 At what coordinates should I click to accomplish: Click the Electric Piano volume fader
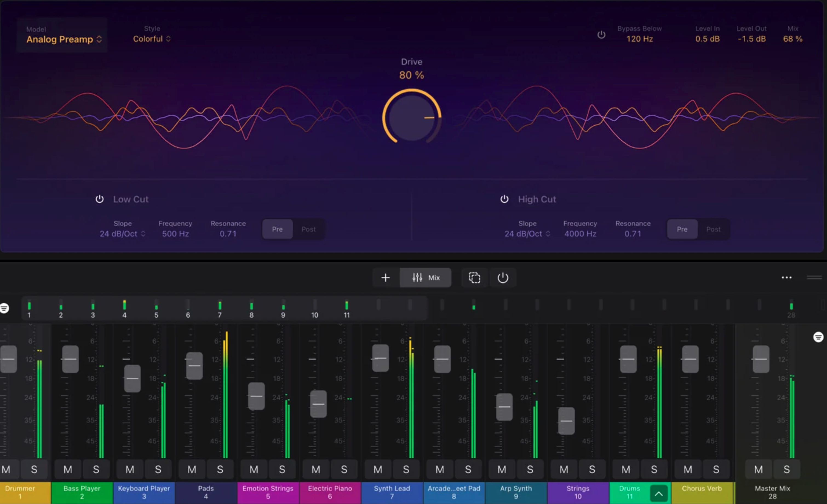pos(318,404)
